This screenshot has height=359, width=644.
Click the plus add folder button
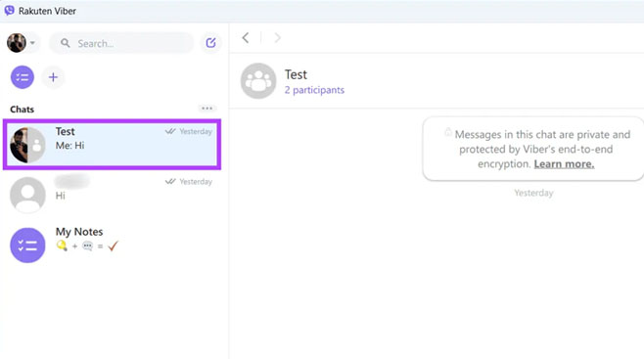(53, 77)
